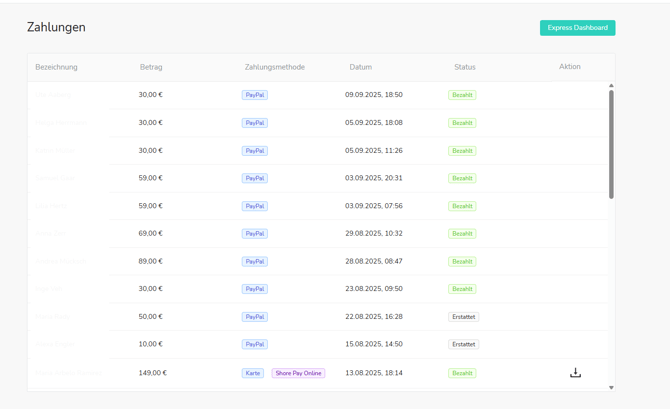Click the PayPal badge on the 89,00 € row

[x=255, y=261]
